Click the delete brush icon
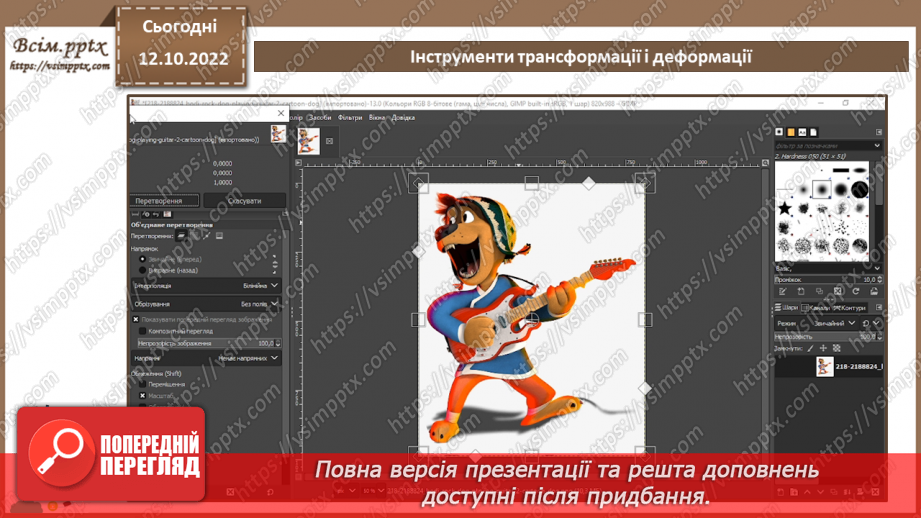 [x=838, y=291]
